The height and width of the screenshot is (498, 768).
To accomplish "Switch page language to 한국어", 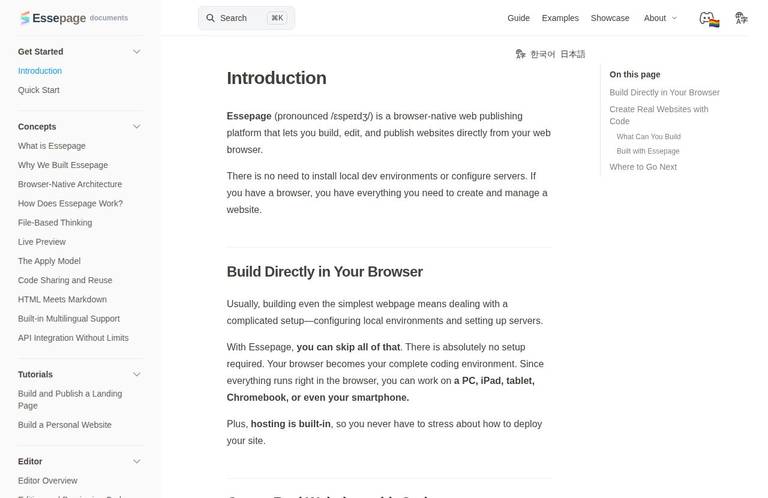I will 543,54.
